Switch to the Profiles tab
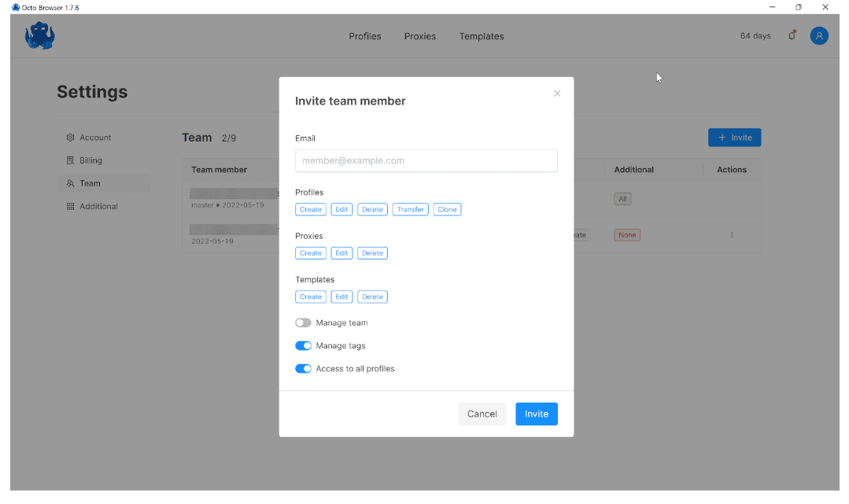Screen dimensions: 849x504 point(365,36)
